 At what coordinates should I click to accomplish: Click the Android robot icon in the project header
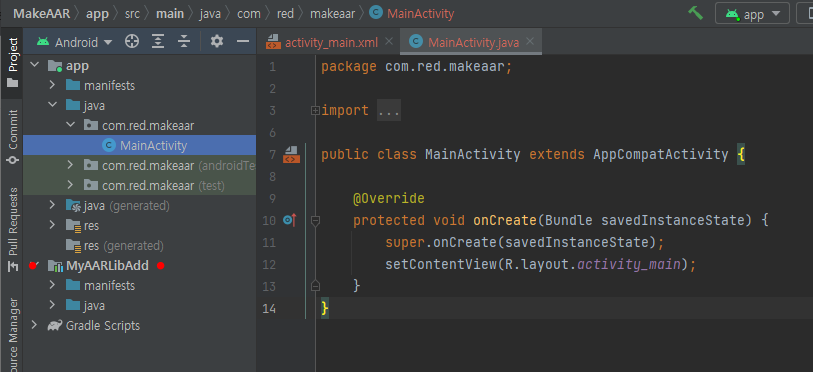43,42
